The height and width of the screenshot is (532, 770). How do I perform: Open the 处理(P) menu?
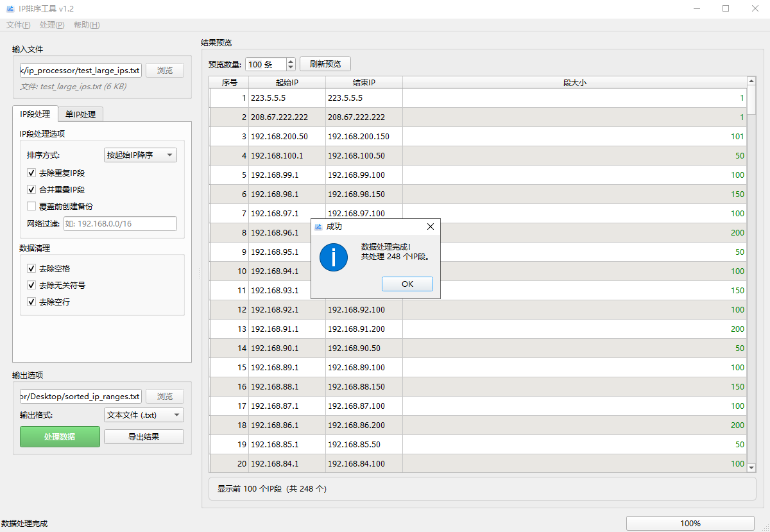(51, 25)
